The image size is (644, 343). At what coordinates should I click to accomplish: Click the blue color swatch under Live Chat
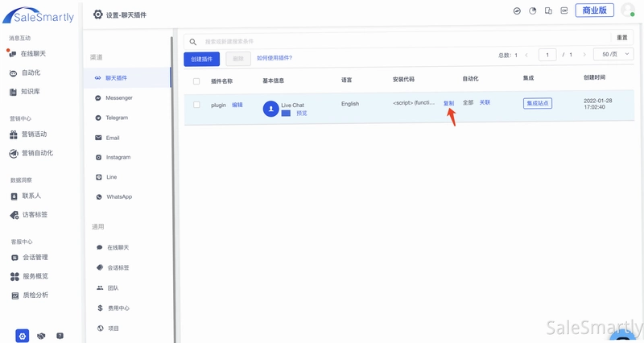[x=286, y=114]
